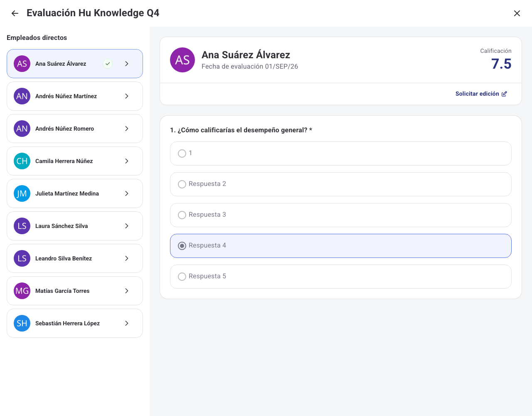Go back using the left arrow icon
The height and width of the screenshot is (416, 532).
15,13
